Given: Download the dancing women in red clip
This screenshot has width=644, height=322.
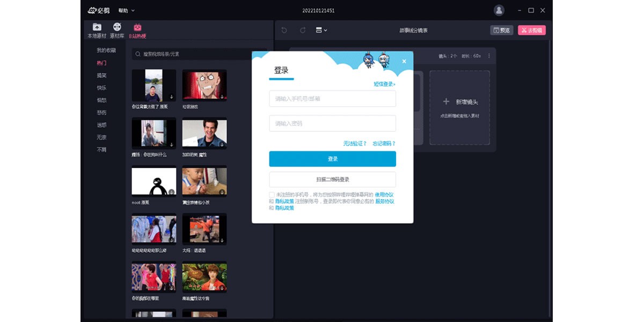Looking at the screenshot, I should pyautogui.click(x=171, y=288).
